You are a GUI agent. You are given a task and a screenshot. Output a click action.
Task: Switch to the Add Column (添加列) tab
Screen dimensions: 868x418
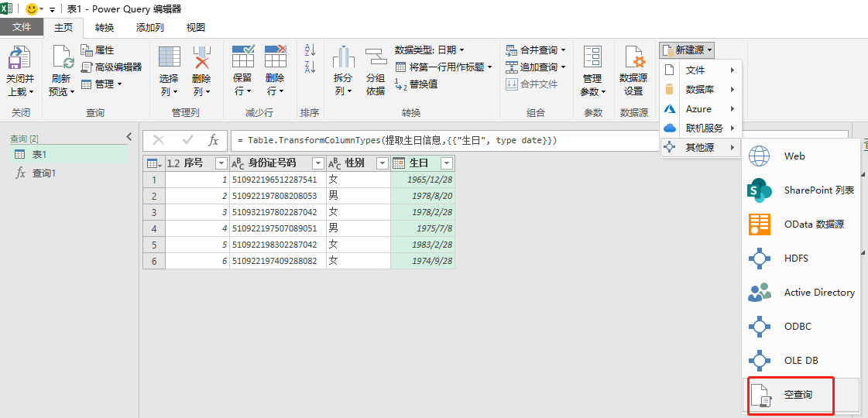tap(149, 27)
